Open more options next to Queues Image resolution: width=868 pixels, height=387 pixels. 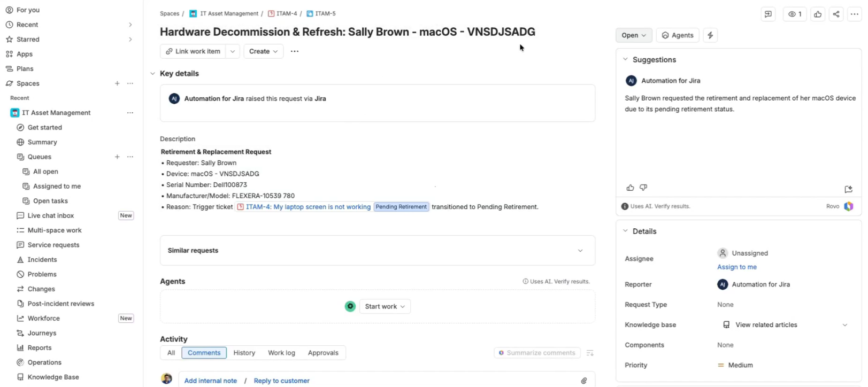(x=130, y=157)
